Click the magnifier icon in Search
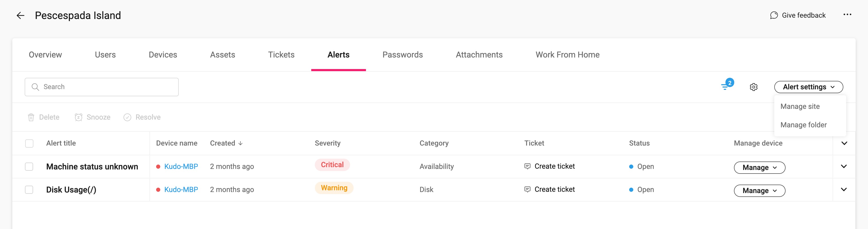The image size is (868, 229). tap(35, 87)
